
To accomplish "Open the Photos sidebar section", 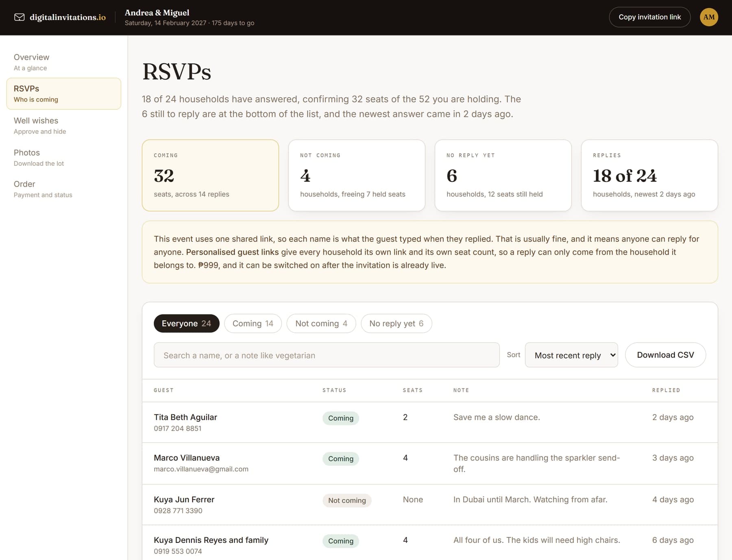I will coord(64,158).
